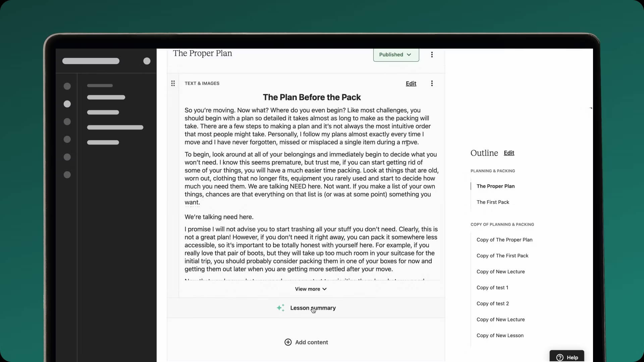Click the circular navigation dot second item
644x362 pixels.
[x=67, y=104]
